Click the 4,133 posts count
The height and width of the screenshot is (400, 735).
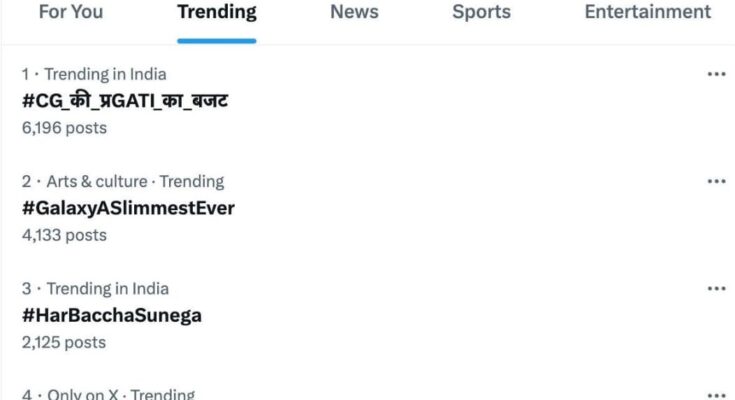coord(64,235)
